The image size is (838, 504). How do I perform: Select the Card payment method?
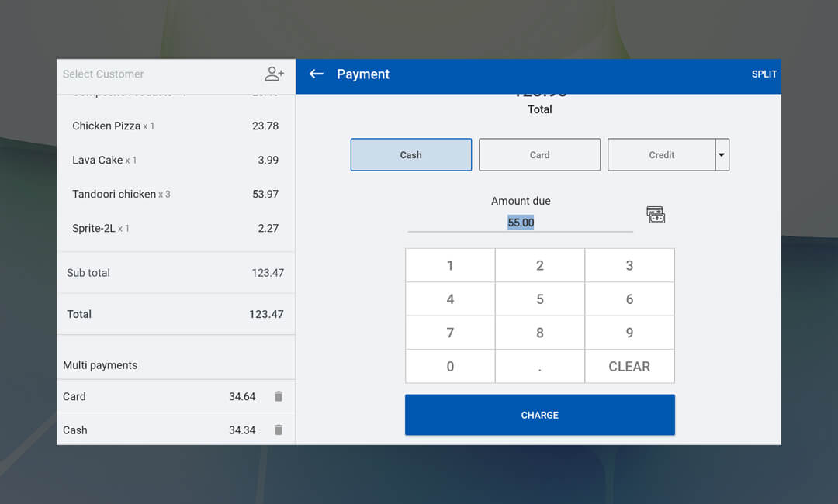click(539, 155)
